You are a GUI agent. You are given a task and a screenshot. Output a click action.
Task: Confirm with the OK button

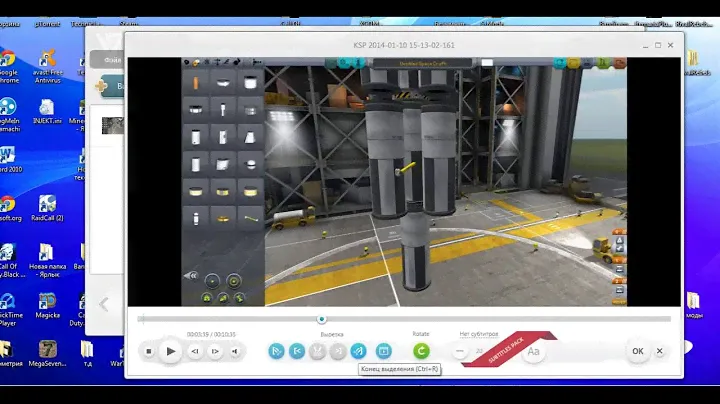click(637, 351)
